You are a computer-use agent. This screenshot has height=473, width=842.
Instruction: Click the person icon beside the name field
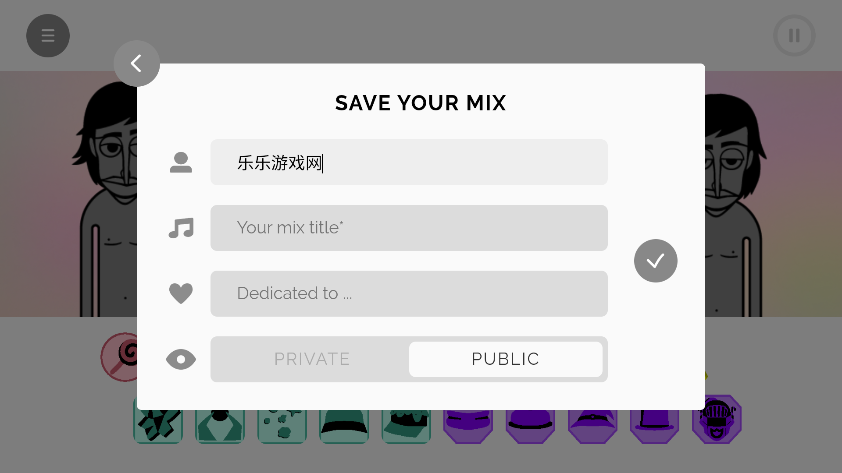[x=181, y=162]
